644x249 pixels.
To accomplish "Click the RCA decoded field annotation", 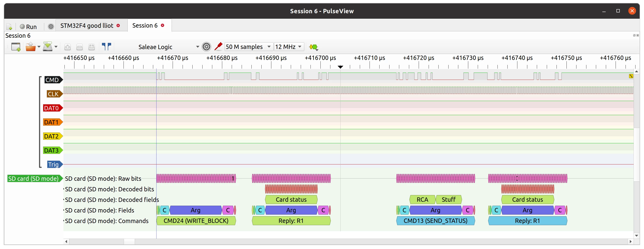I will (x=422, y=199).
